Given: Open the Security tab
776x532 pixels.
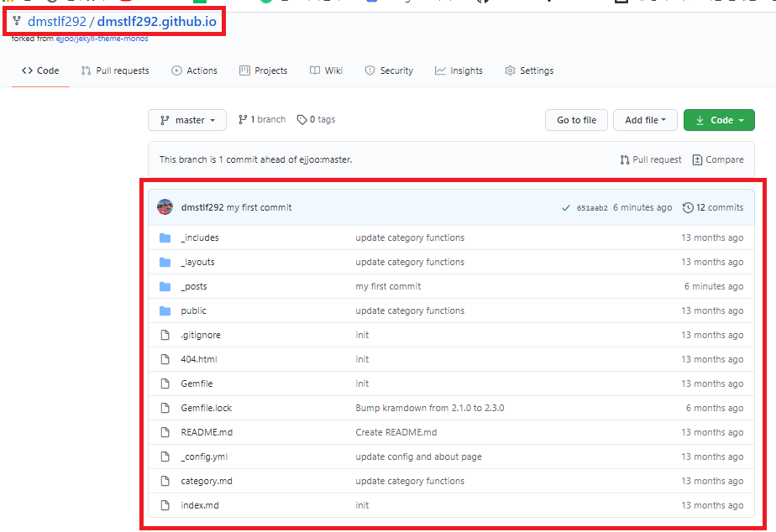Looking at the screenshot, I should (389, 70).
